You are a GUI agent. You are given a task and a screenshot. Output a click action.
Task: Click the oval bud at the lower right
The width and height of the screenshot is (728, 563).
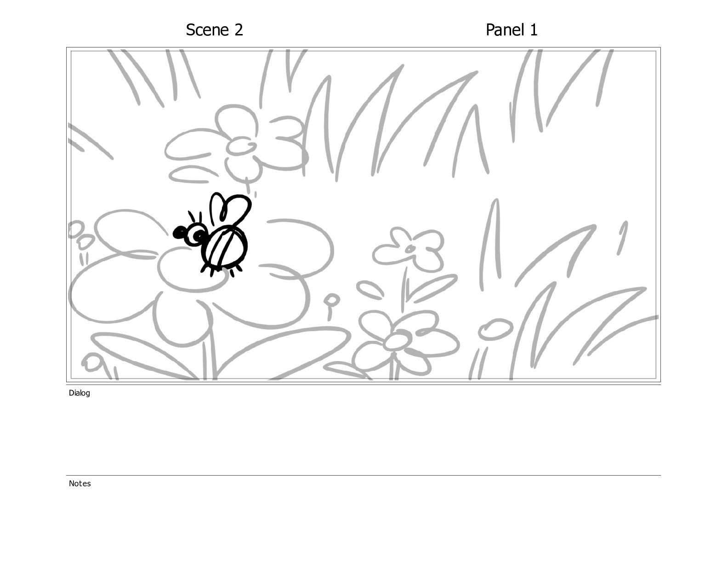[495, 329]
